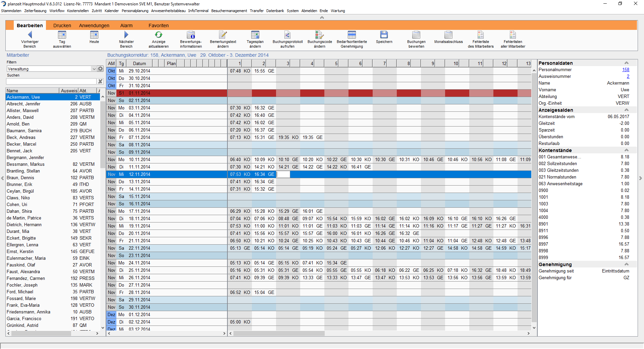This screenshot has width=644, height=349.
Task: Switch to the Drucken ribbon tab
Action: coord(62,26)
